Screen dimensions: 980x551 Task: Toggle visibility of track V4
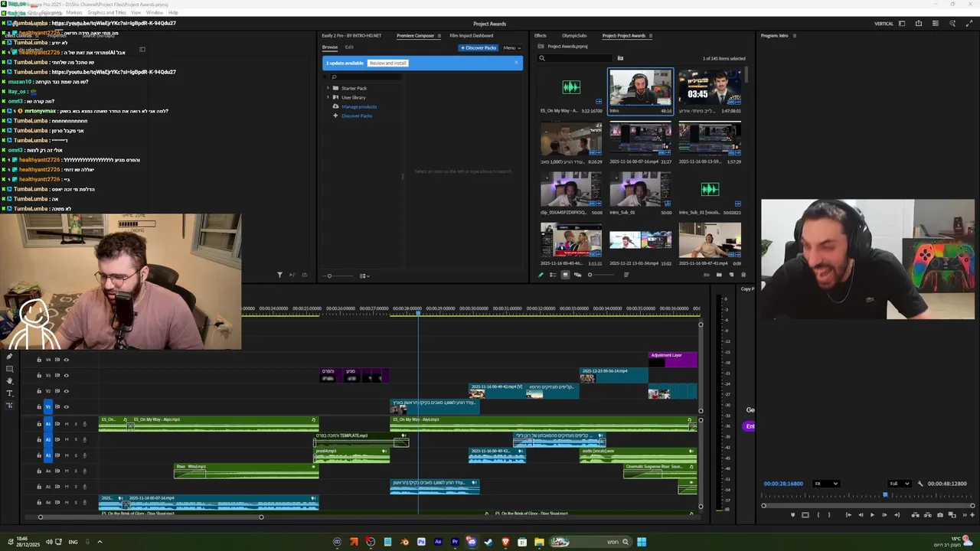(x=67, y=360)
